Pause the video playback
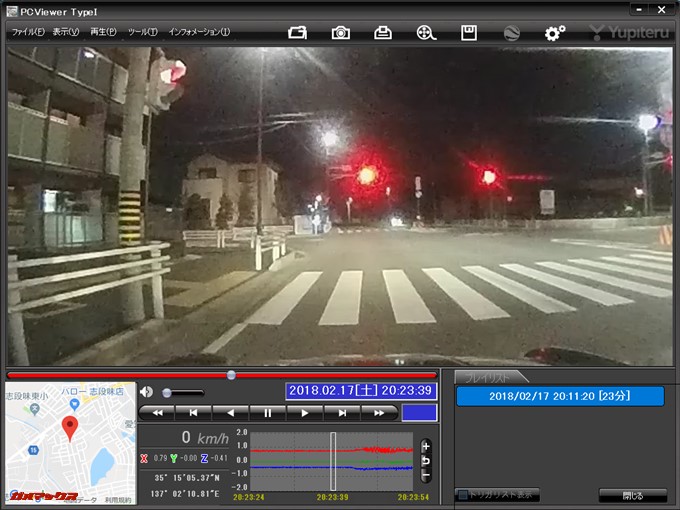680x510 pixels. click(x=268, y=412)
